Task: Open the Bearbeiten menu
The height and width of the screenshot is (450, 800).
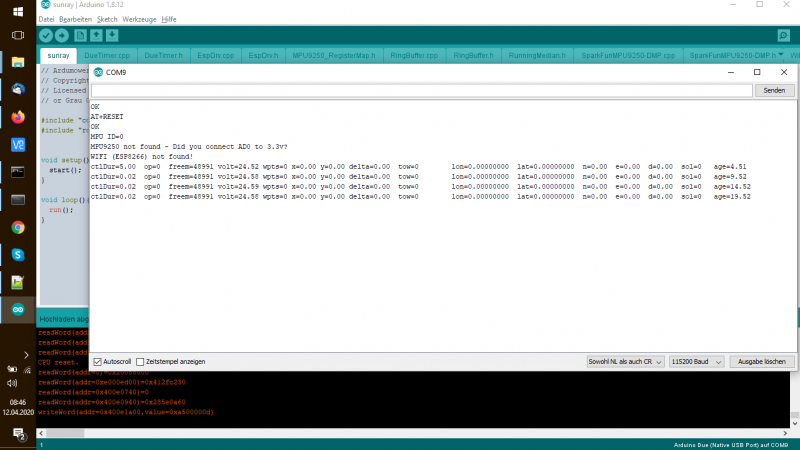Action: click(76, 19)
